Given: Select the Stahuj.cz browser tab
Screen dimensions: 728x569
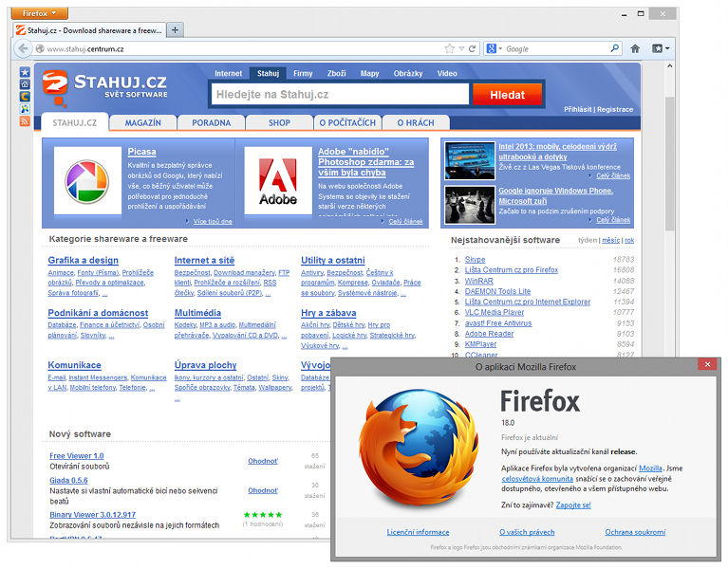Looking at the screenshot, I should 89,30.
